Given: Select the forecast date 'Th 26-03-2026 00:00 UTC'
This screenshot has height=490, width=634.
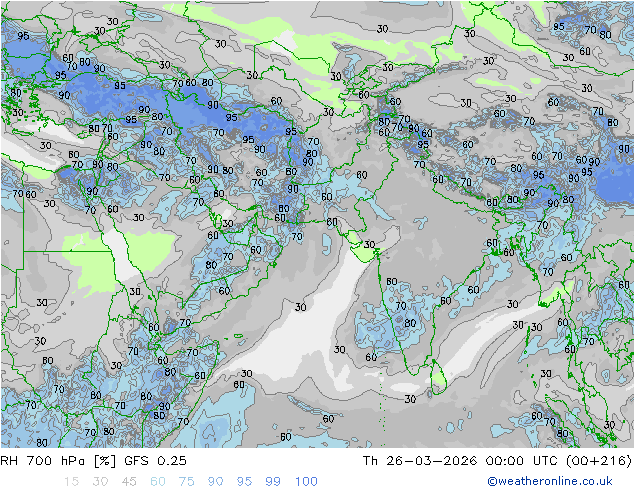Looking at the screenshot, I should click(460, 461).
